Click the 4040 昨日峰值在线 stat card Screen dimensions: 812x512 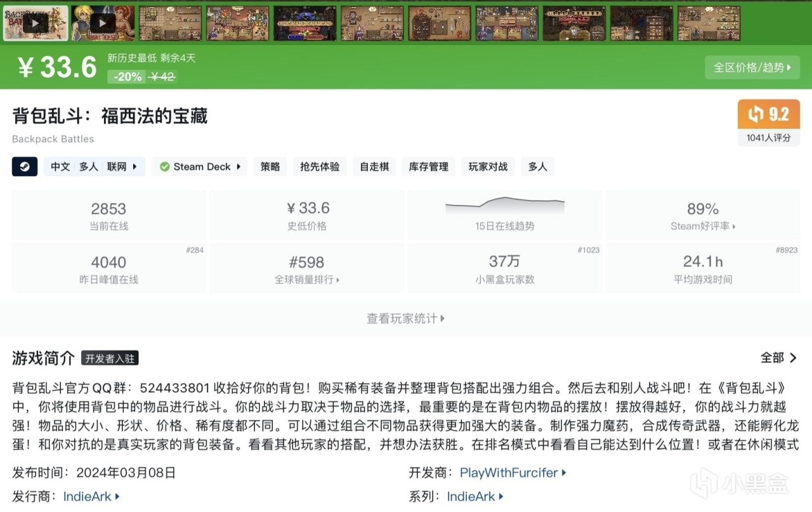pos(108,268)
